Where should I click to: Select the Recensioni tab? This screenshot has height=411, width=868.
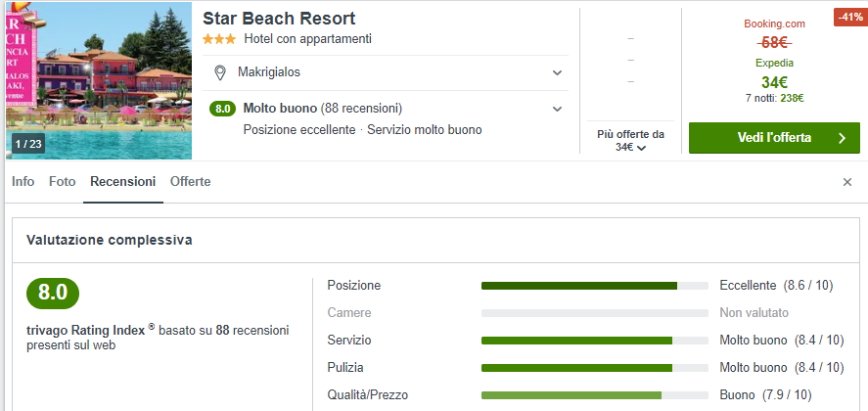pyautogui.click(x=122, y=182)
